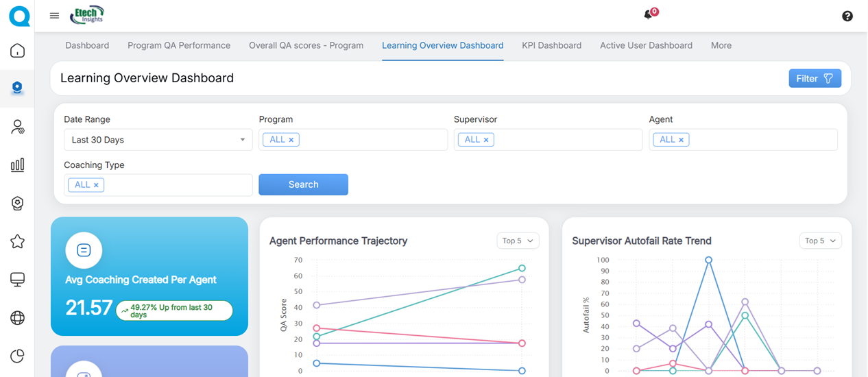Remove the ALL tag from Program
This screenshot has width=868, height=377.
tap(291, 140)
